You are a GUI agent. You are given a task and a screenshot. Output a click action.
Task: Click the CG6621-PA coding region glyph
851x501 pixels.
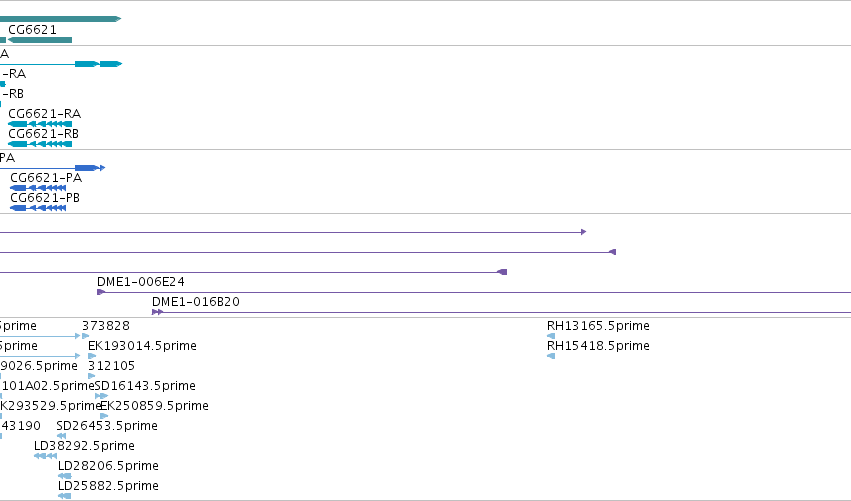click(x=38, y=188)
